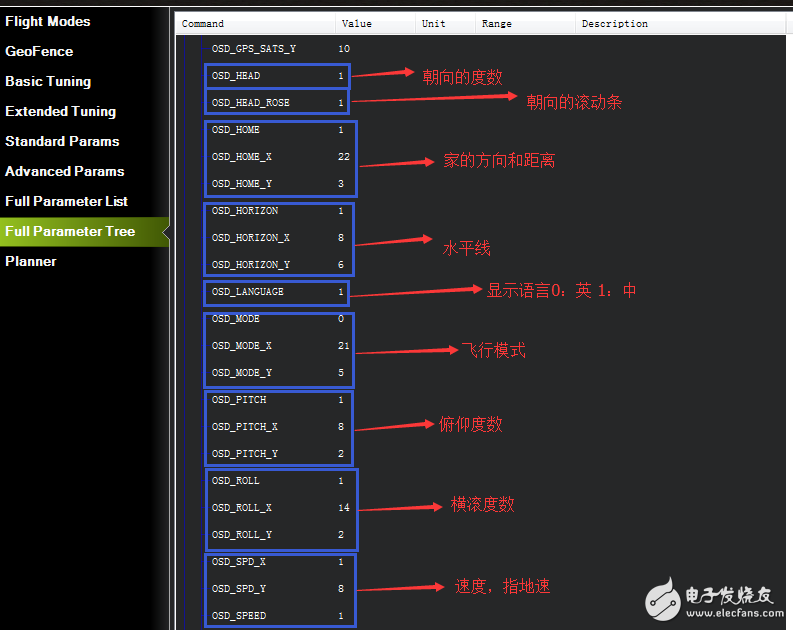Select OSD_HORIZON_X parameter
Image resolution: width=793 pixels, height=630 pixels.
[x=250, y=238]
